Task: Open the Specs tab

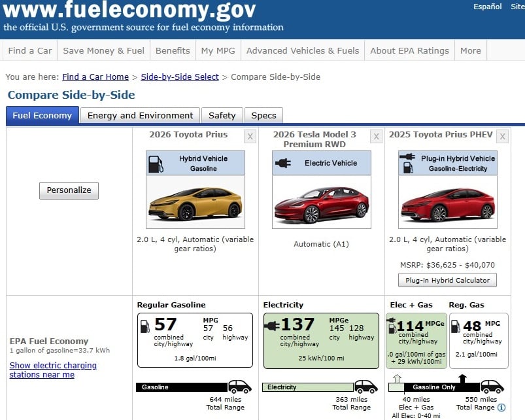Action: tap(263, 115)
